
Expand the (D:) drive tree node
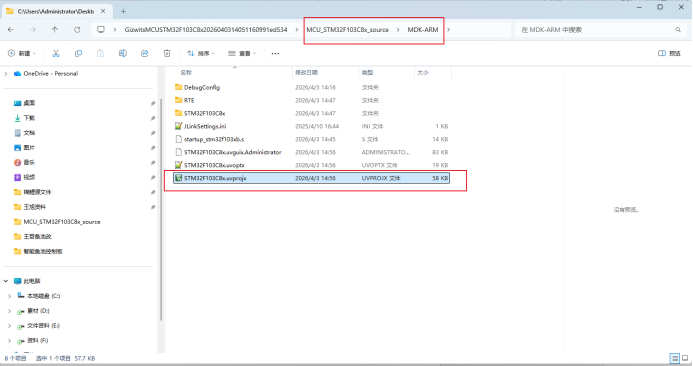pyautogui.click(x=9, y=311)
